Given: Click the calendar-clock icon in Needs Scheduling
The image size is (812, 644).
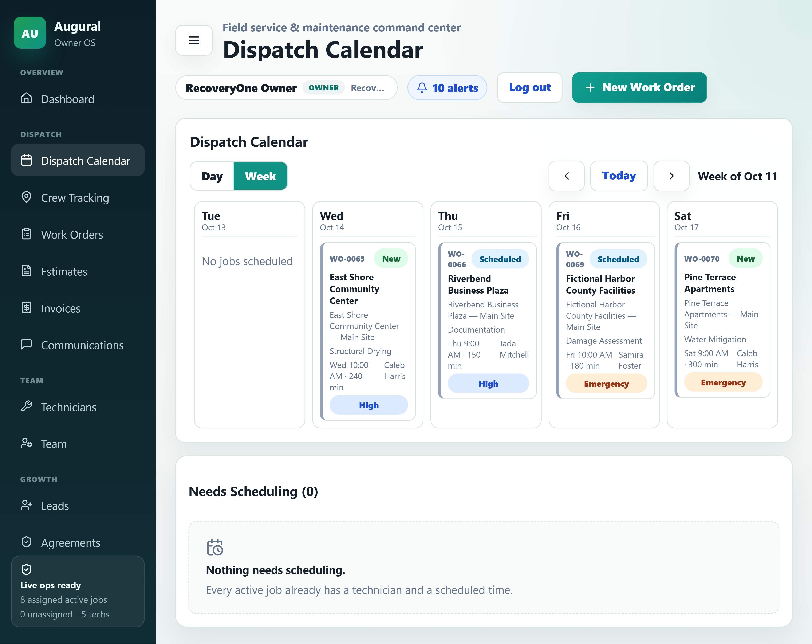Looking at the screenshot, I should (x=215, y=547).
